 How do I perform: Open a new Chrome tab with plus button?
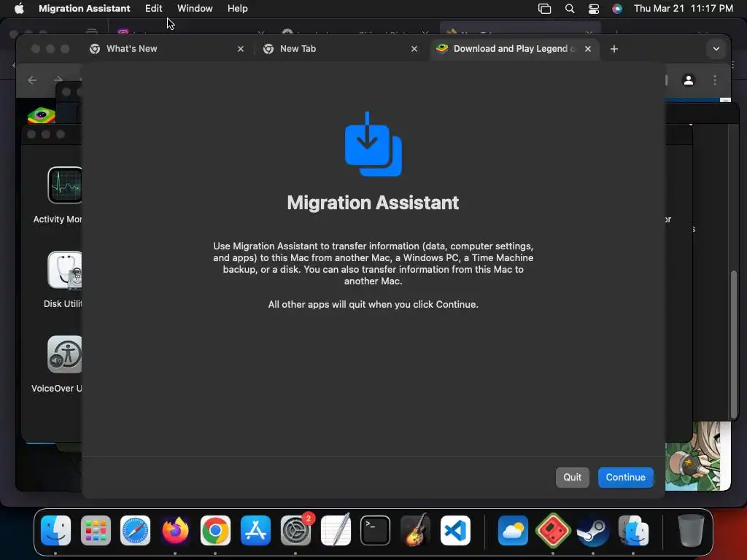coord(614,49)
